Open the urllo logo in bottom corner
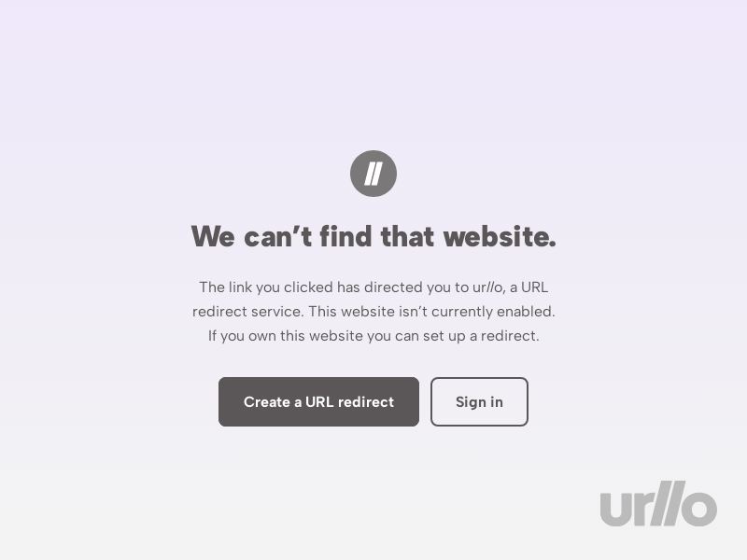This screenshot has width=747, height=560. pos(658,504)
